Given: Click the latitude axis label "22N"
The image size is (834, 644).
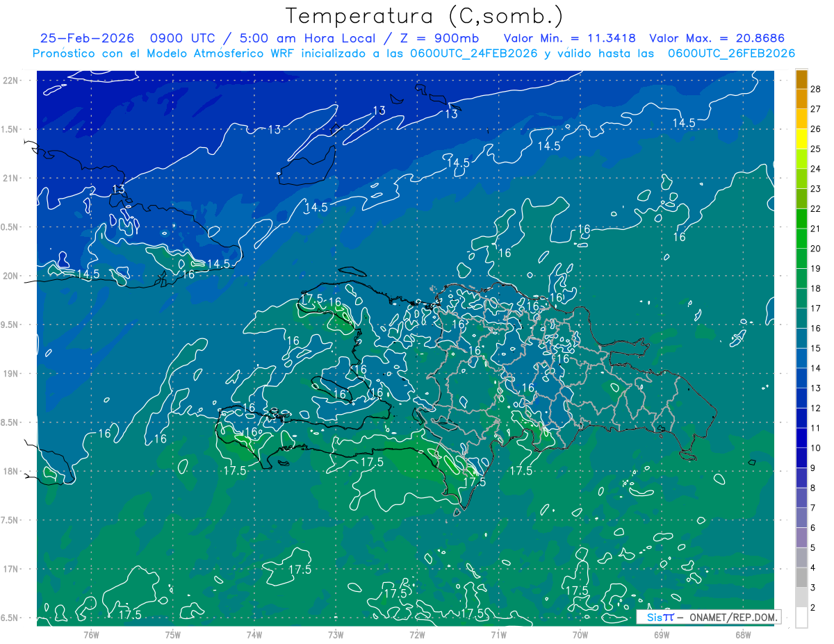Looking at the screenshot, I should (11, 81).
